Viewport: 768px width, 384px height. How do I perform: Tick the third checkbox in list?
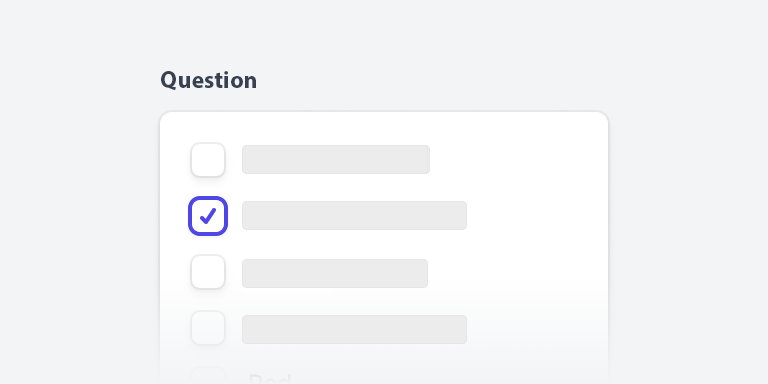[x=208, y=272]
